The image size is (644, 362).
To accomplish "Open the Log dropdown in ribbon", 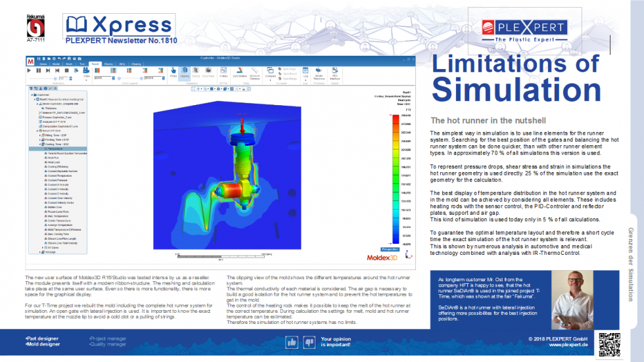I will [x=306, y=72].
